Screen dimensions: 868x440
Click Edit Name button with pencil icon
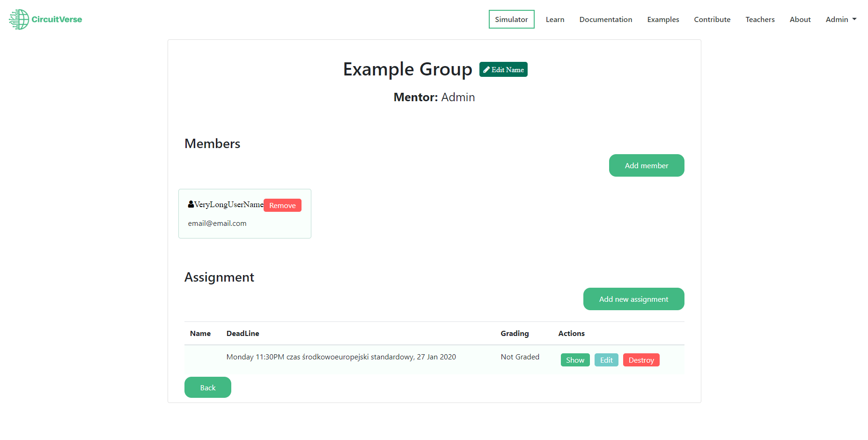coord(503,69)
